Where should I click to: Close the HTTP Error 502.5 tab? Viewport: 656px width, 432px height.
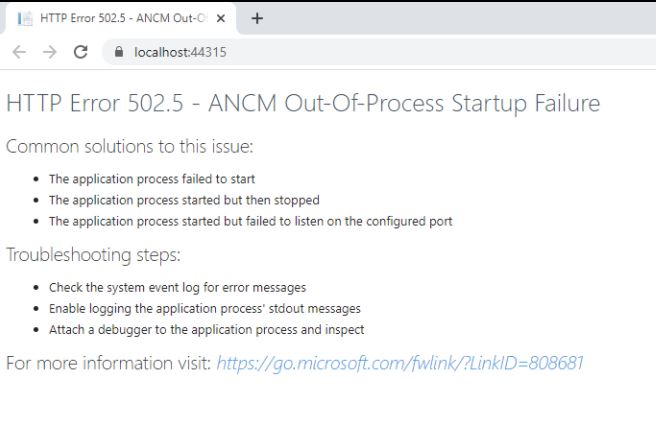[221, 18]
